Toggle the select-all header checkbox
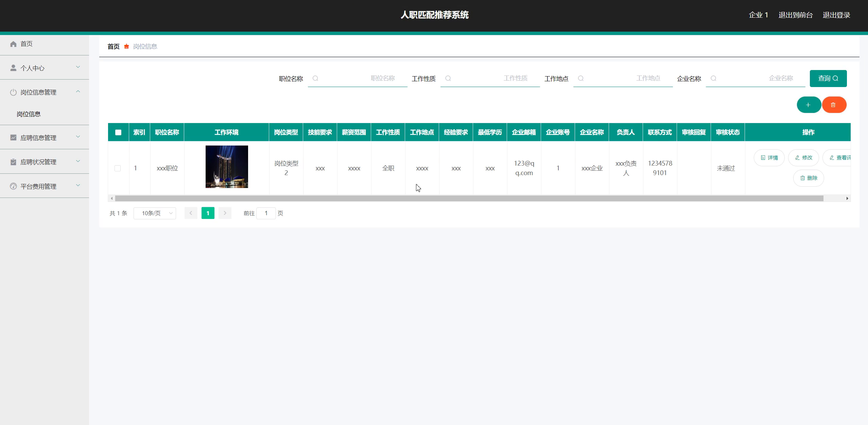The image size is (868, 425). pyautogui.click(x=118, y=132)
